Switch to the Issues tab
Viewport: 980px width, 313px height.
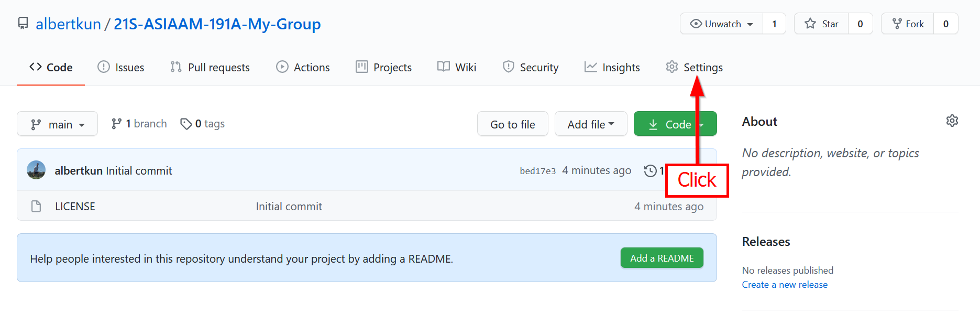pyautogui.click(x=121, y=68)
